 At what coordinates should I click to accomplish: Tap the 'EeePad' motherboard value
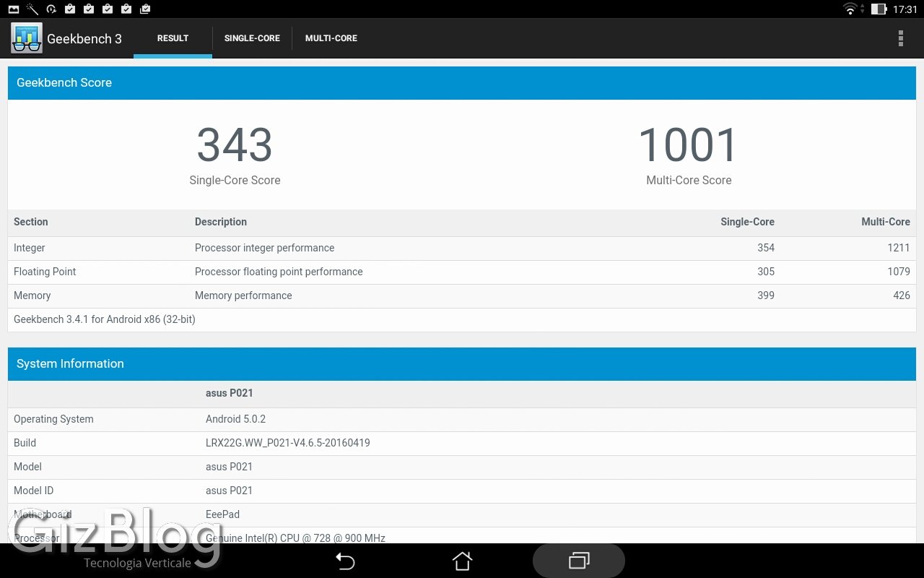tap(222, 514)
